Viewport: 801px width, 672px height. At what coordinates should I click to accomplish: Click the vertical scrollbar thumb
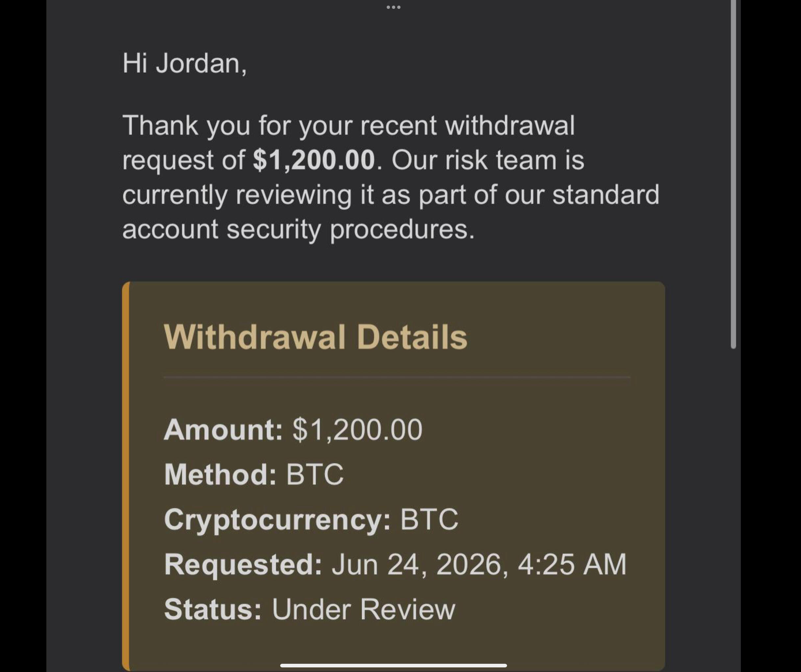(x=733, y=174)
